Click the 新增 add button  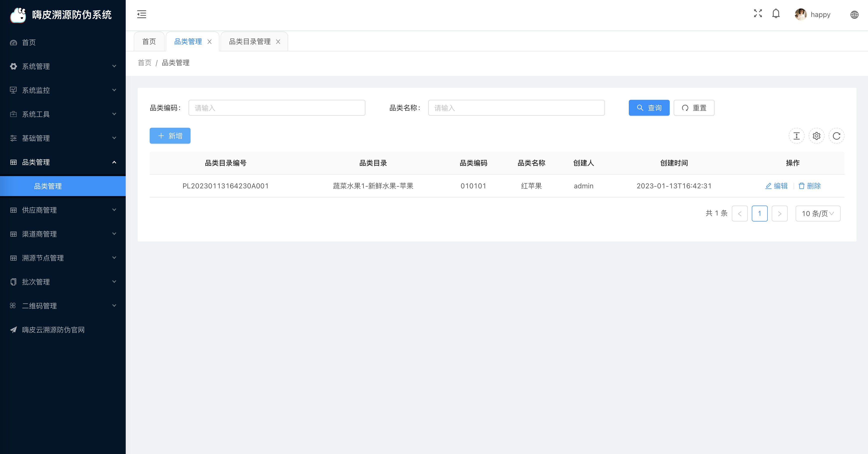pos(170,136)
